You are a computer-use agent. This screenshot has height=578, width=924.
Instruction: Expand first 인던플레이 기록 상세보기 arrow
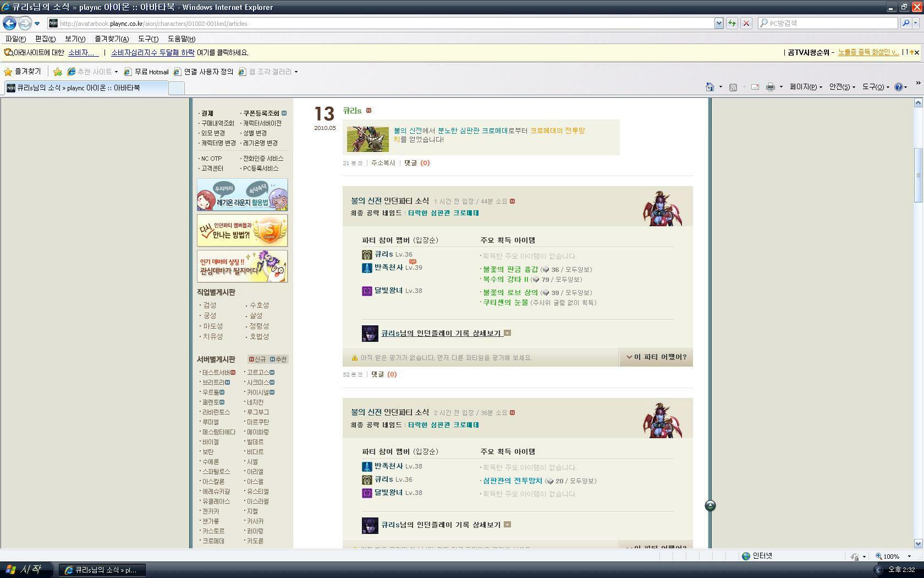pyautogui.click(x=507, y=333)
